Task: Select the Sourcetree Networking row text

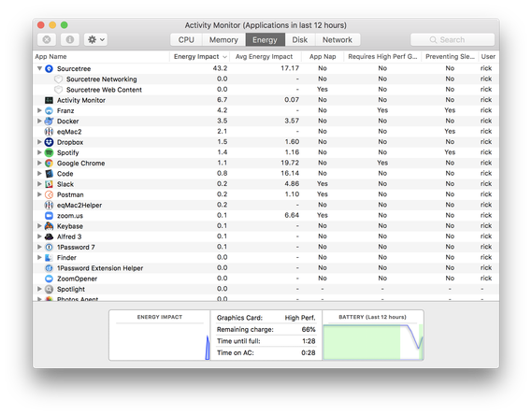Action: point(102,79)
